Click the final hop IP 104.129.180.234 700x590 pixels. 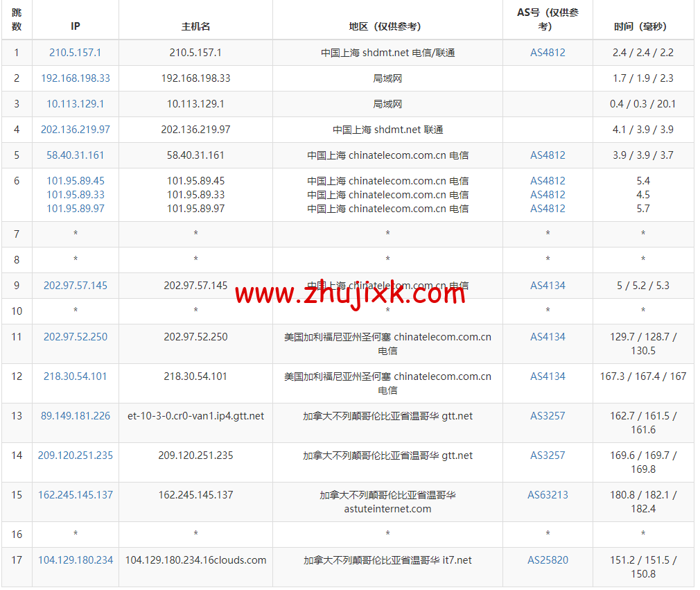[x=75, y=560]
